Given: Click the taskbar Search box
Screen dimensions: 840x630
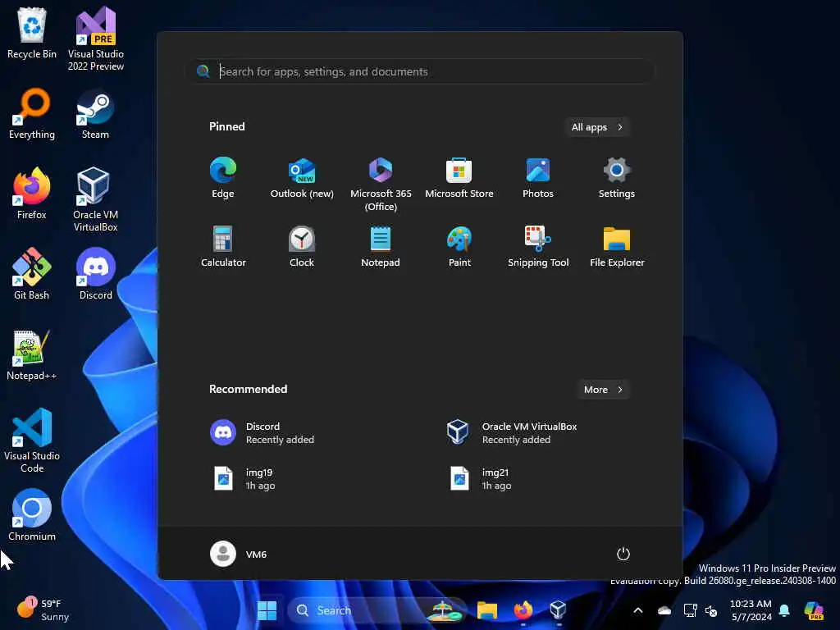Looking at the screenshot, I should click(377, 610).
